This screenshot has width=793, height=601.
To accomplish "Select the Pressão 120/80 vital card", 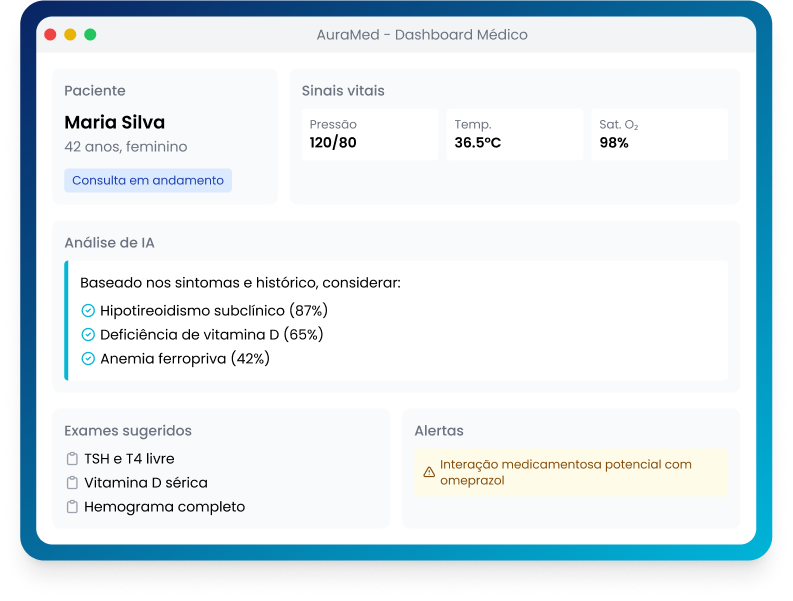I will 370,134.
